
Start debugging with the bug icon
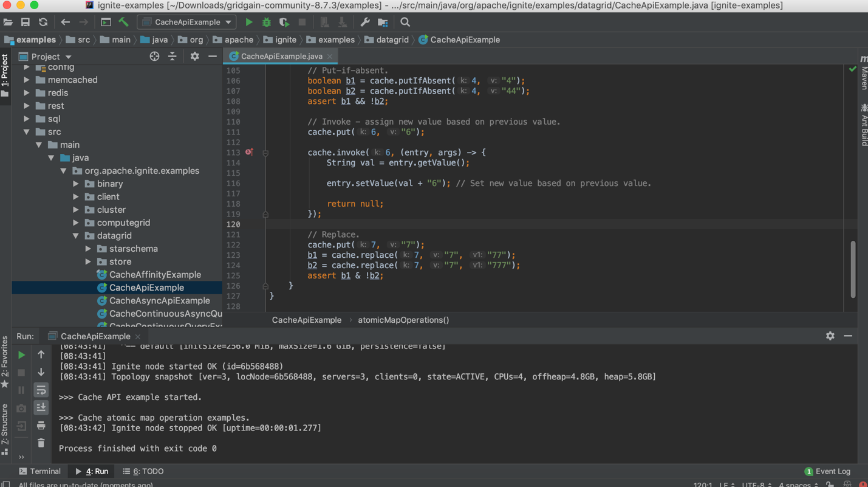[x=266, y=22]
